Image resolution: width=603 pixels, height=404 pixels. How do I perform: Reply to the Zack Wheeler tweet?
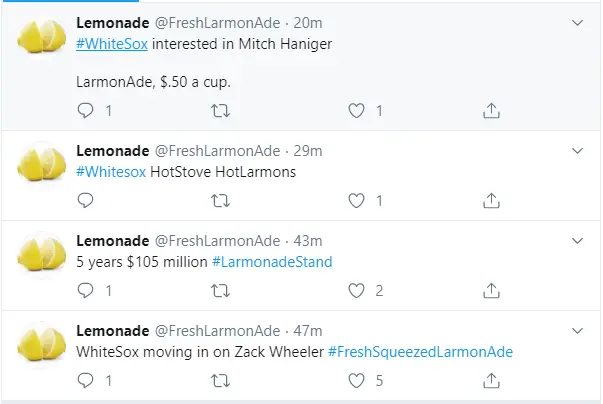pyautogui.click(x=85, y=380)
